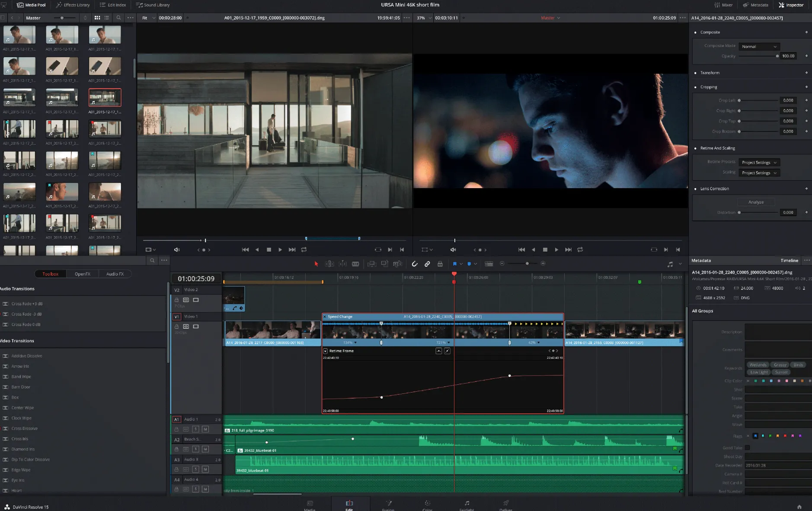812x511 pixels.
Task: Adjust the Opacity slider
Action: pos(758,56)
